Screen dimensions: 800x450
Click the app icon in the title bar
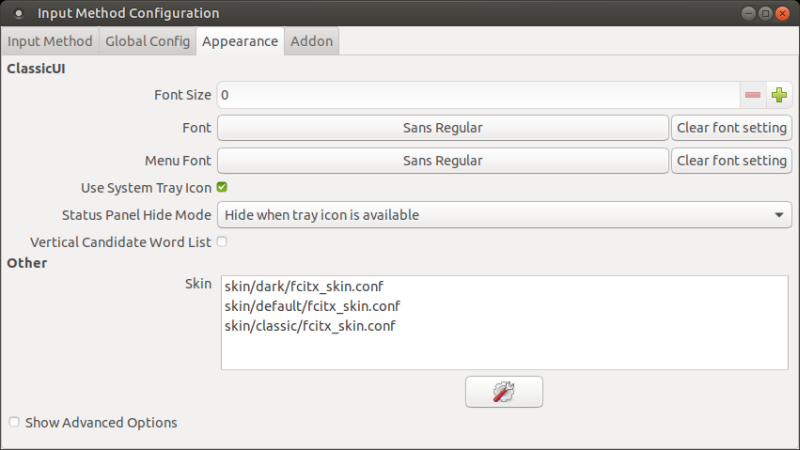point(19,13)
